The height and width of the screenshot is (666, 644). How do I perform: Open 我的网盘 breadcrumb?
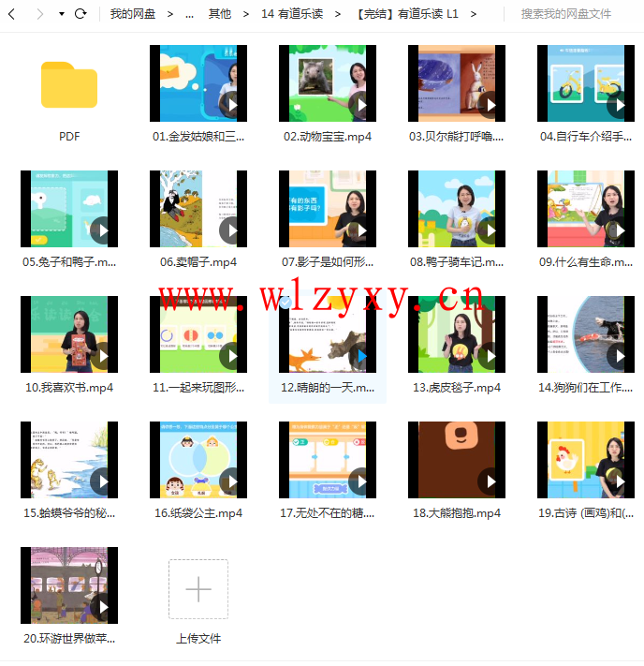click(x=133, y=14)
